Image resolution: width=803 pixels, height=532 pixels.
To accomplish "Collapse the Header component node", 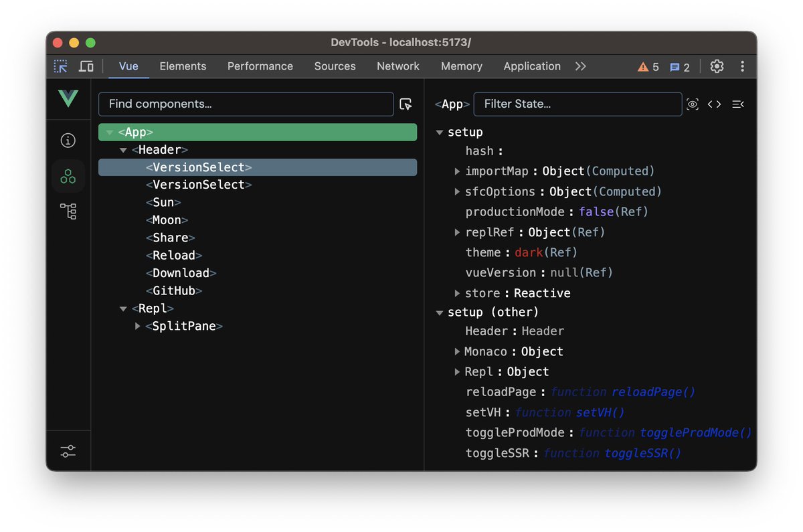I will pyautogui.click(x=123, y=150).
